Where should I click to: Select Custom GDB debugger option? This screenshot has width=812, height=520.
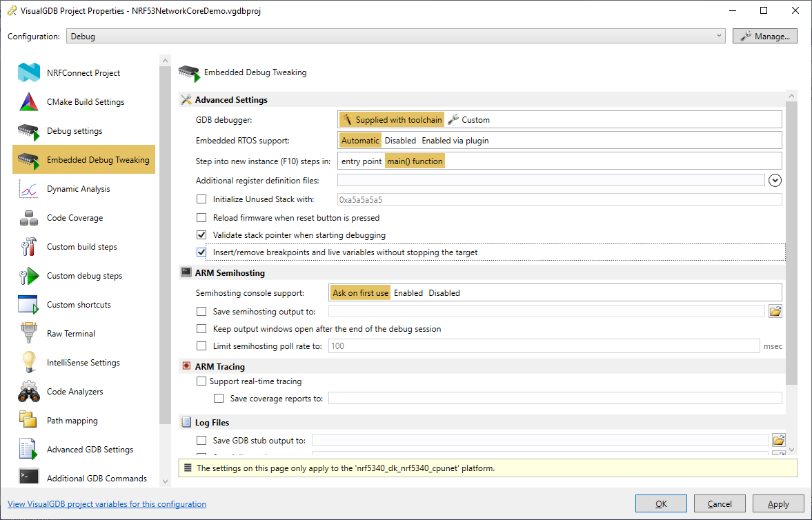468,119
